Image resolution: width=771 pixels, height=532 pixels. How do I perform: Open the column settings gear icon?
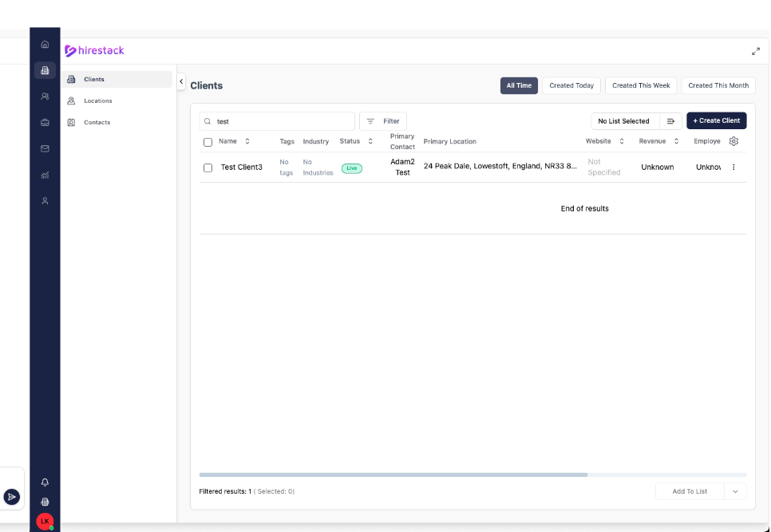click(x=734, y=140)
